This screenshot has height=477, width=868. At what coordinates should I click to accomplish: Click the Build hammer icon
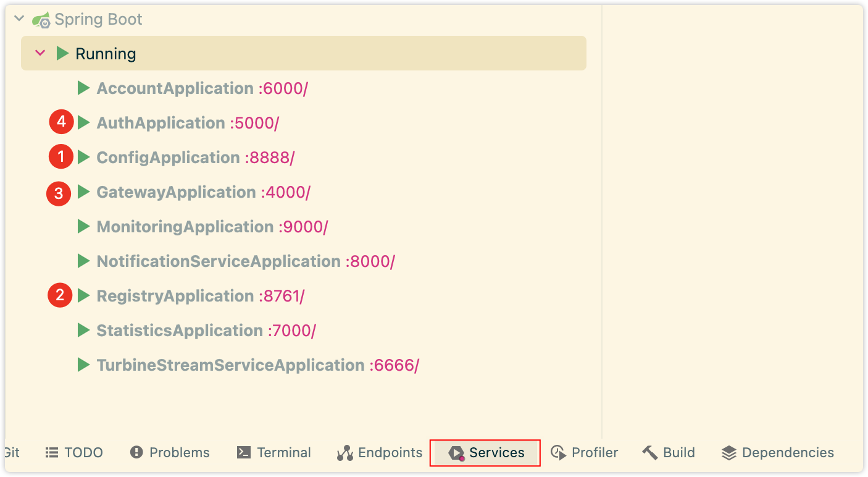(x=650, y=453)
